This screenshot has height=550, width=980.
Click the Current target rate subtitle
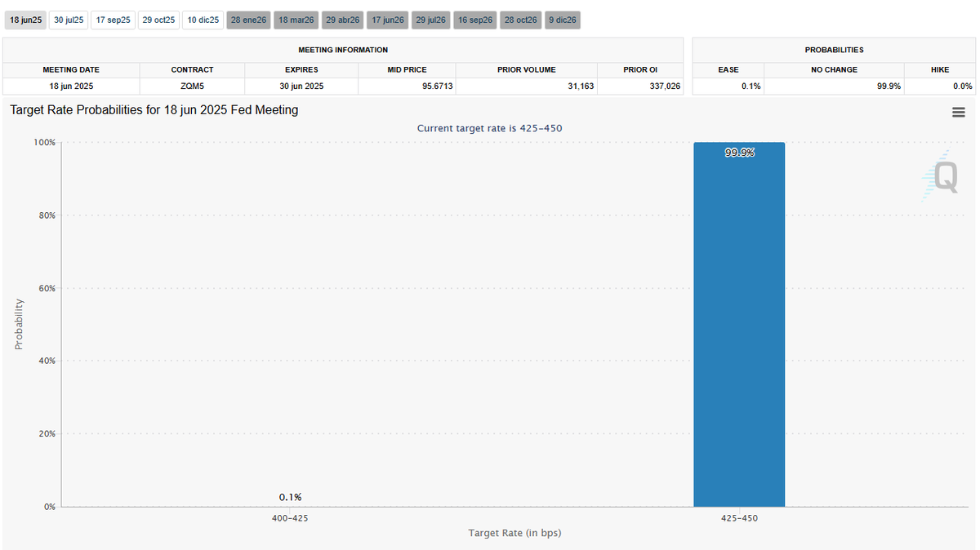tap(489, 128)
